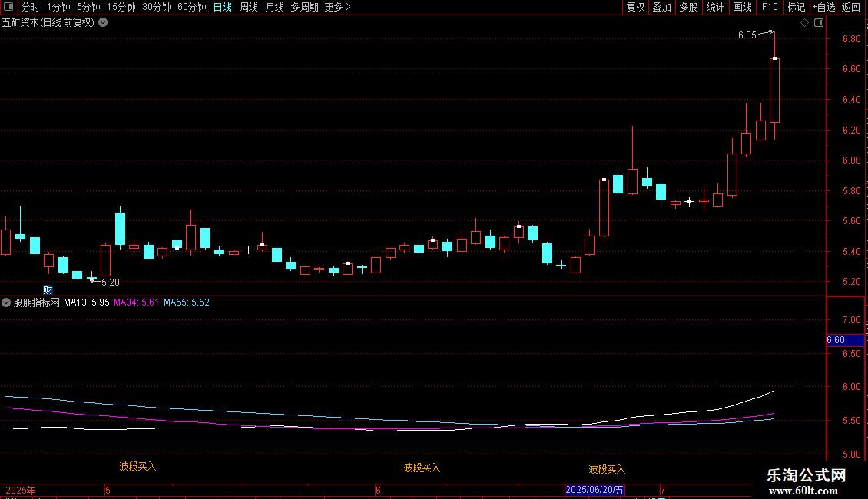
Task: Click the leftmost 波段买入 signal label
Action: click(x=137, y=467)
